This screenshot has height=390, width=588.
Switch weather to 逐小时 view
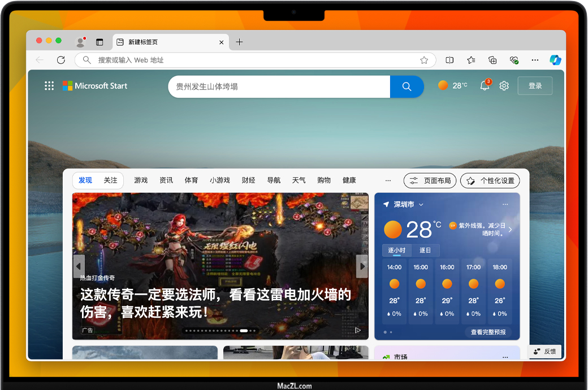pos(397,250)
